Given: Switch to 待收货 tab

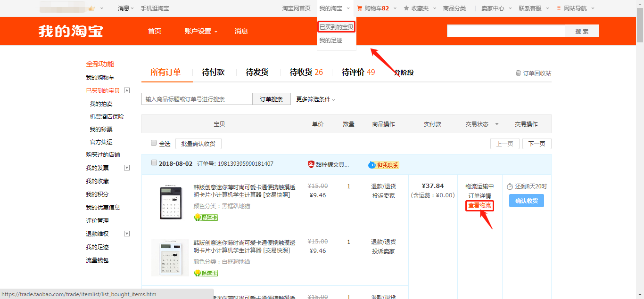Looking at the screenshot, I should [306, 72].
